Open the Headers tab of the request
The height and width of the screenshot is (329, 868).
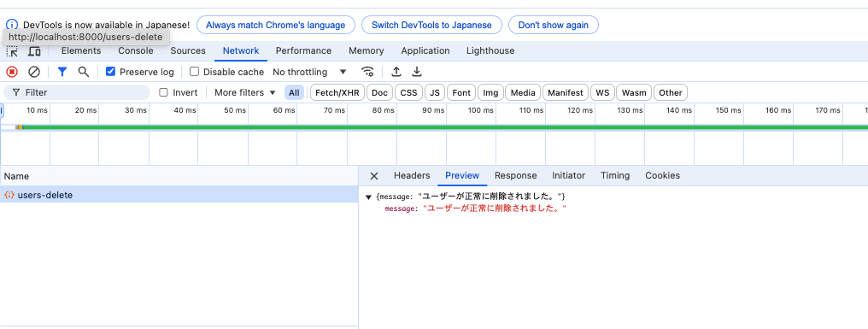[x=412, y=175]
